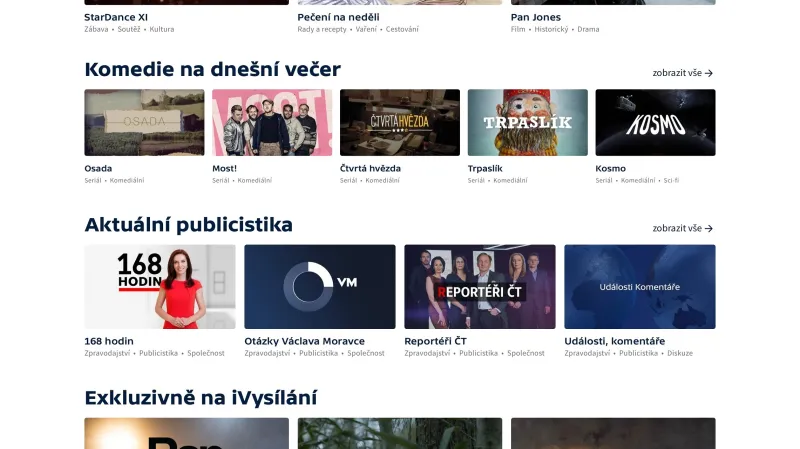Open 'zobrazit vše' for Komedie na dnešní večer
The image size is (800, 449).
[x=682, y=73]
